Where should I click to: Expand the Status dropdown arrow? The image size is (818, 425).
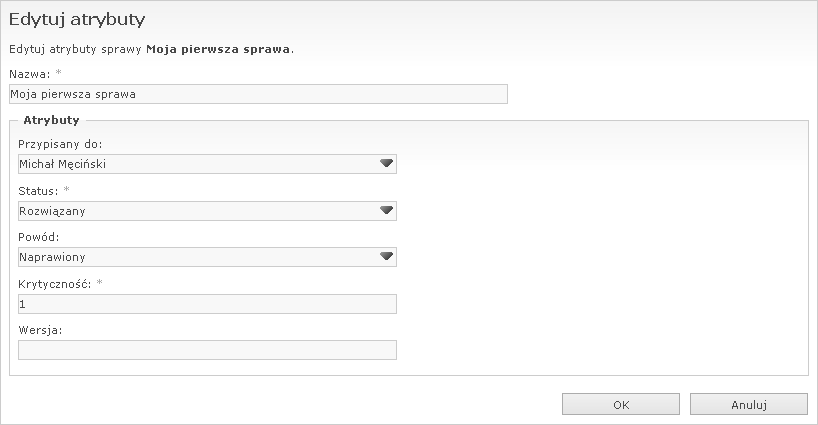click(387, 211)
